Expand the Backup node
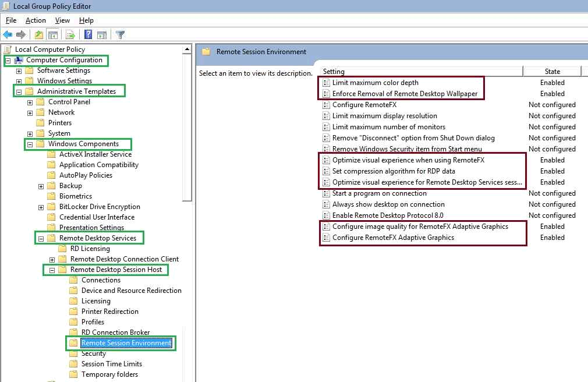This screenshot has width=588, height=382. [x=41, y=186]
